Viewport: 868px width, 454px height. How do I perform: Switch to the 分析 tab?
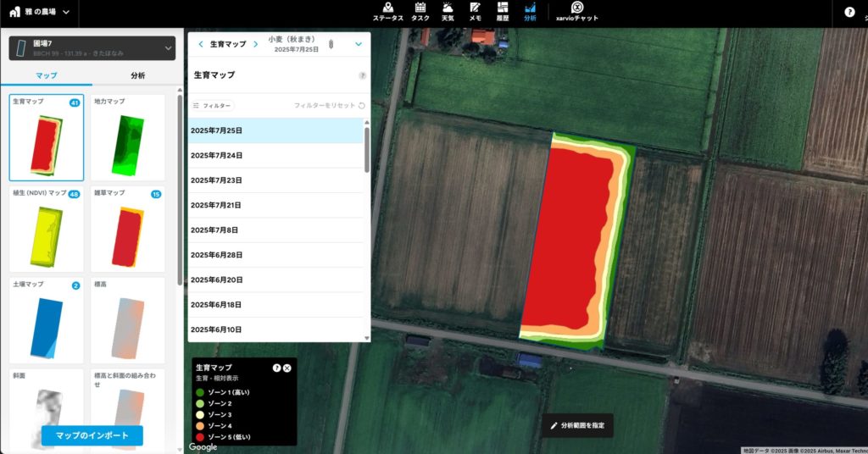tap(137, 75)
